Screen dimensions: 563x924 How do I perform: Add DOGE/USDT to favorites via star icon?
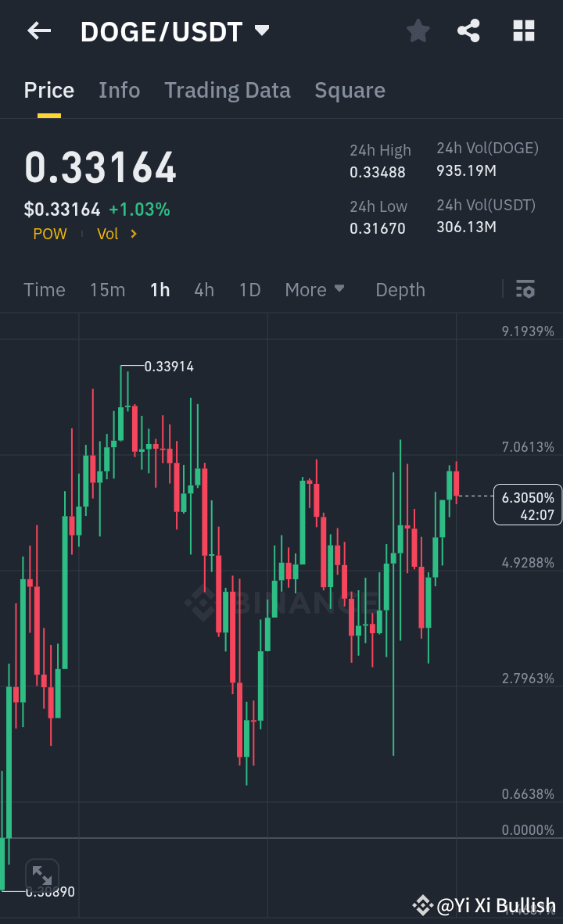tap(418, 31)
